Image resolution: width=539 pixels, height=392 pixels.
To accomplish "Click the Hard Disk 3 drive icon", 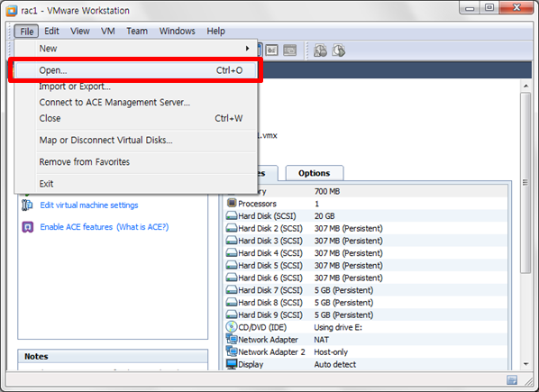I will tap(232, 241).
